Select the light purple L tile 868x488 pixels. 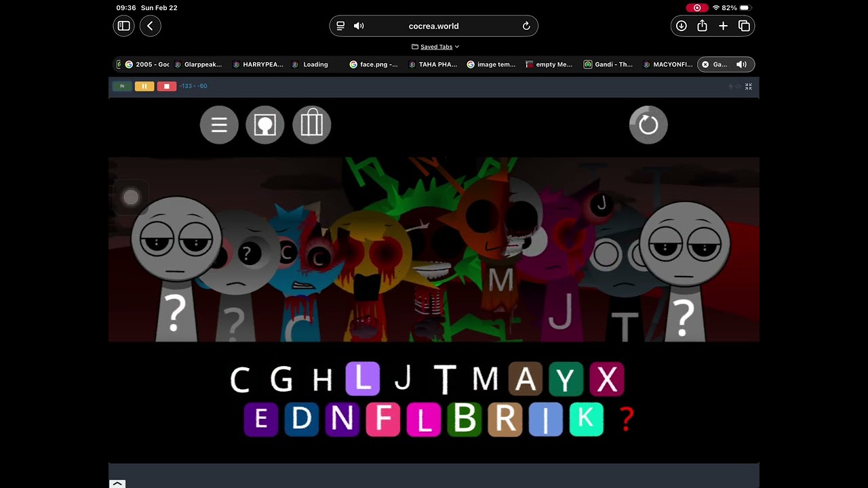pyautogui.click(x=363, y=379)
